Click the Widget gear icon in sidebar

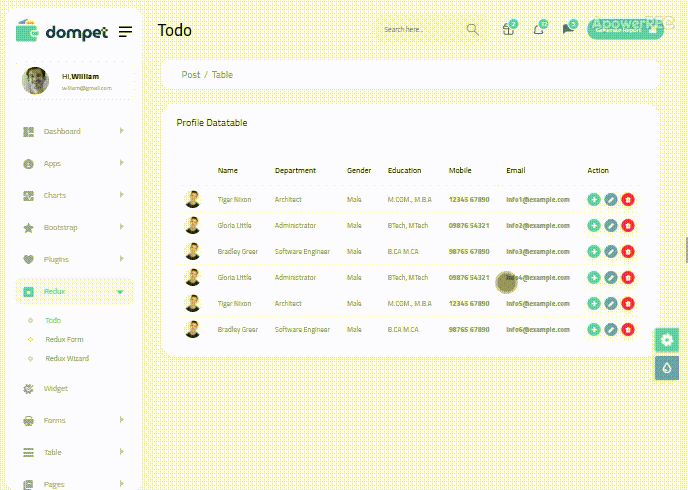click(29, 389)
